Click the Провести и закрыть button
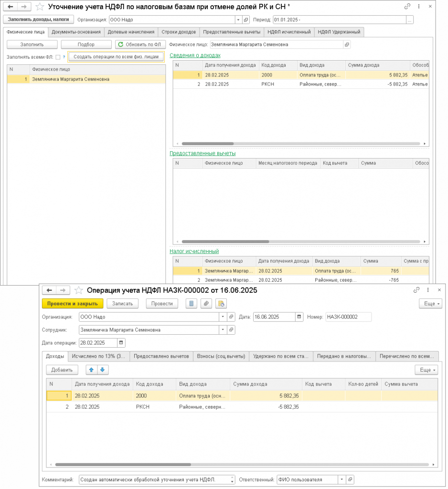 (x=73, y=303)
